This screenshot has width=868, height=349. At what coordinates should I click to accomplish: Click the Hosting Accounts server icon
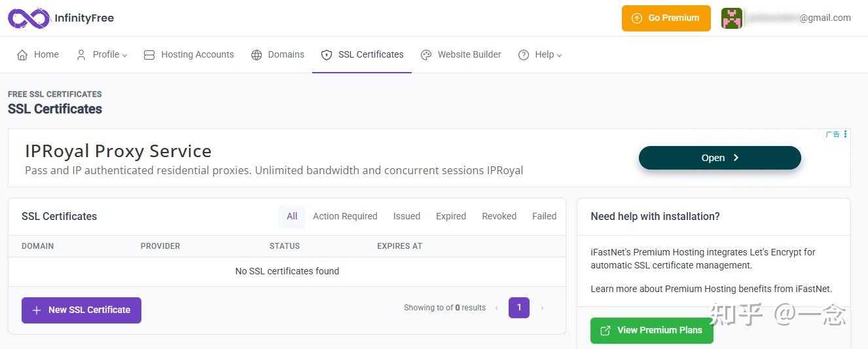tap(149, 55)
